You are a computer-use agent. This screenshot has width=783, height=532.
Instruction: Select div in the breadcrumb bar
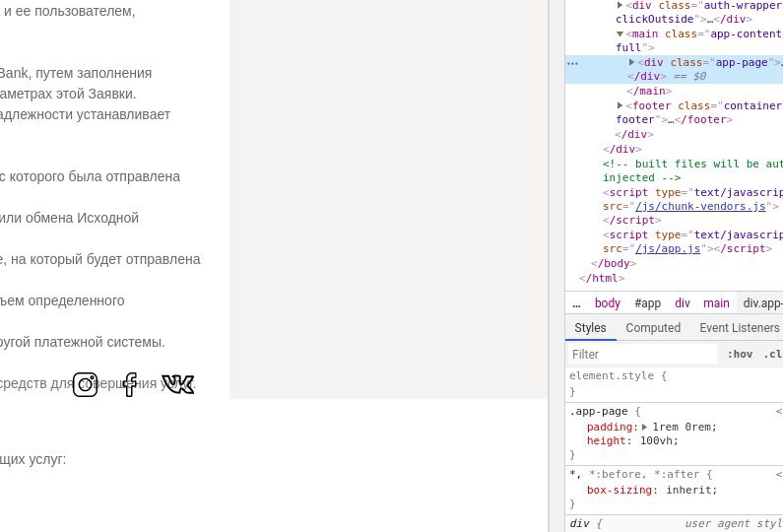click(683, 303)
